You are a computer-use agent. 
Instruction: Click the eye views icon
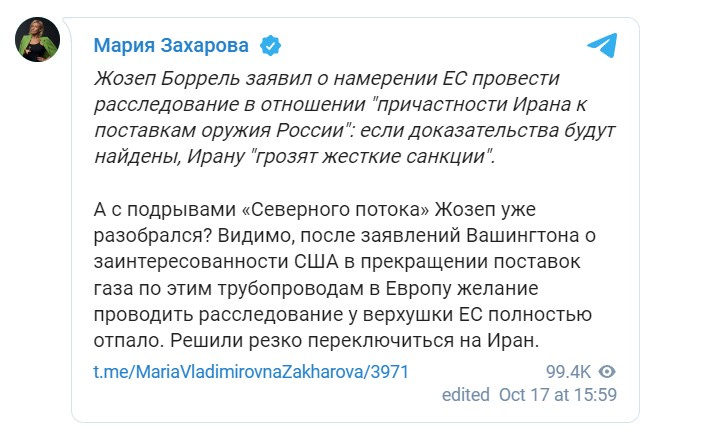608,371
